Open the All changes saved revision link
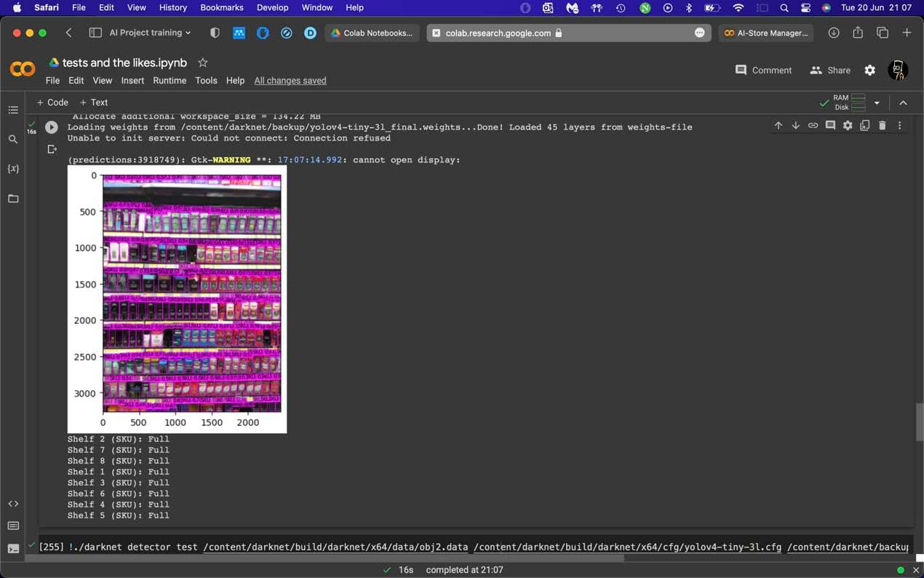The height and width of the screenshot is (578, 924). pyautogui.click(x=290, y=80)
